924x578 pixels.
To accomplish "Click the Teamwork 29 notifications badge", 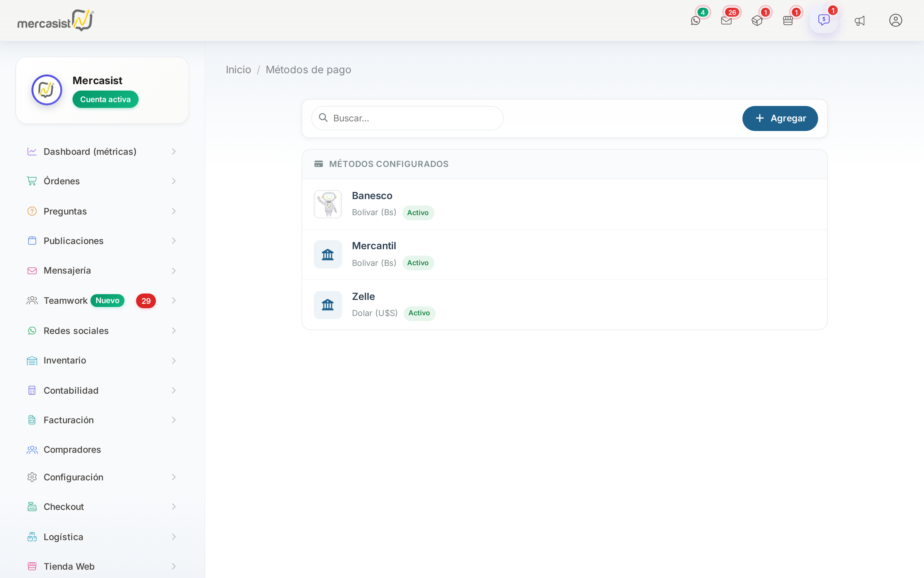I will (146, 301).
